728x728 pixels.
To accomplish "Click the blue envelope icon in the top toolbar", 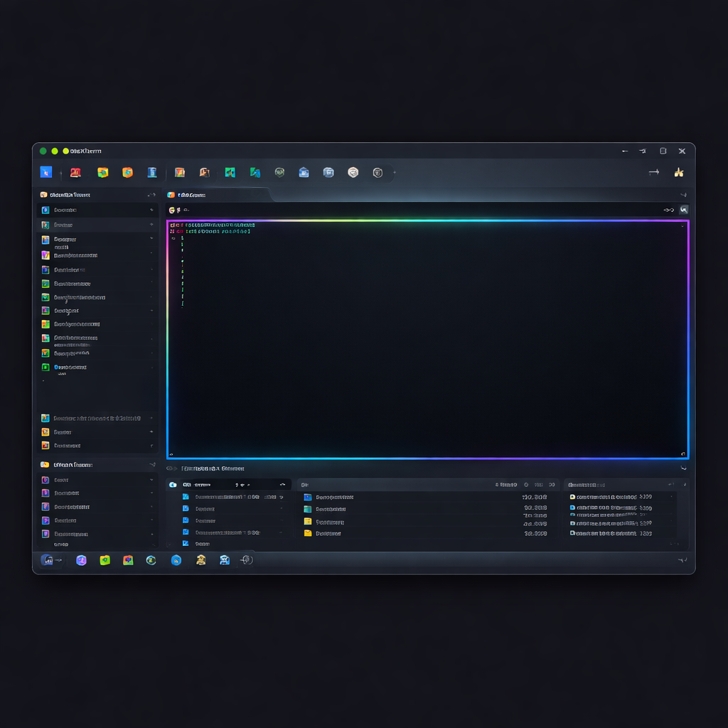I will coord(304,172).
